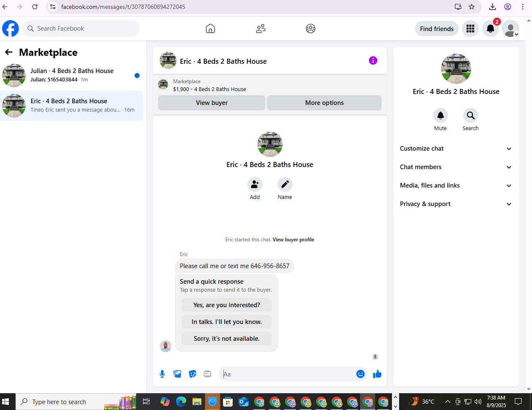Click the purple conversation info icon
The height and width of the screenshot is (410, 532).
pos(373,60)
